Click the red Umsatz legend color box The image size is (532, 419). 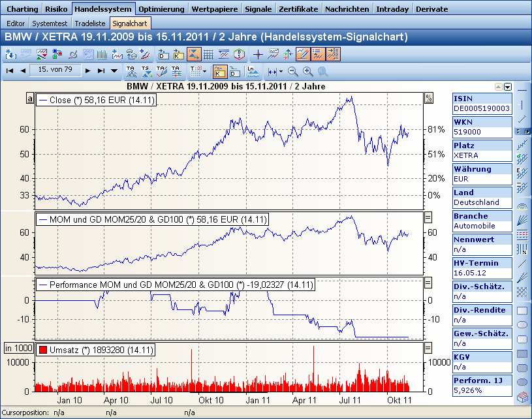pos(42,350)
